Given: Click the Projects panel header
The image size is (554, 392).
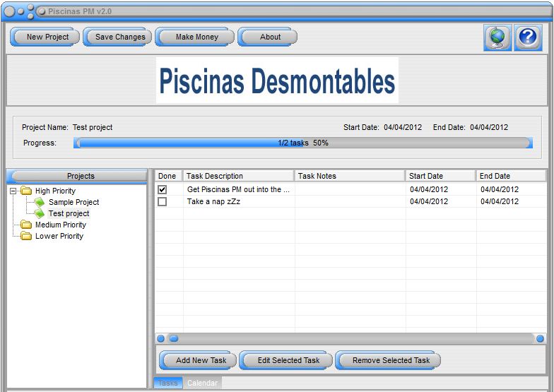Looking at the screenshot, I should 77,176.
